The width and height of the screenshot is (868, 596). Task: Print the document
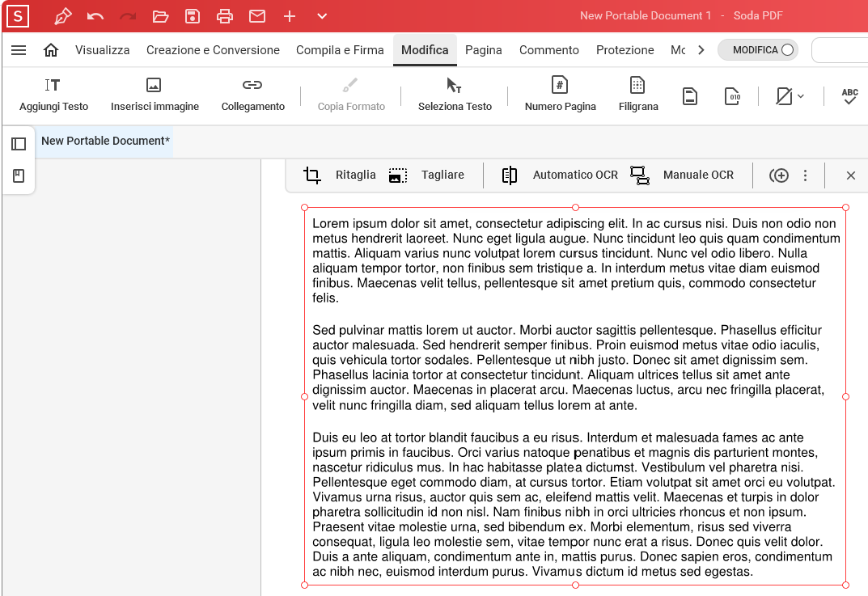(x=225, y=16)
